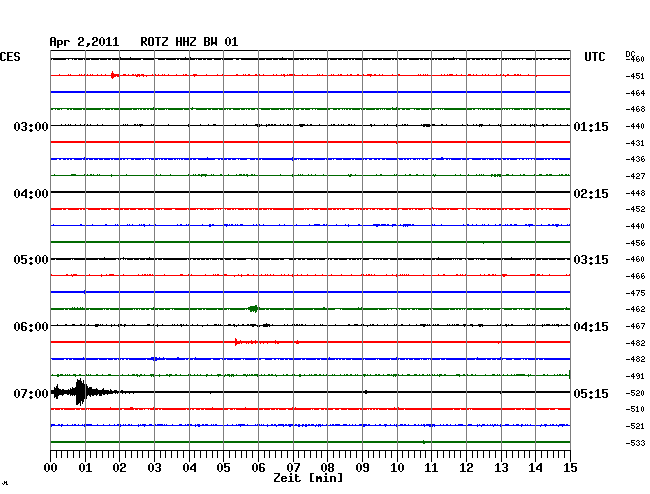Image resolution: width=650 pixels, height=494 pixels.
Task: Click the DC offset value -510
Action: [x=635, y=409]
